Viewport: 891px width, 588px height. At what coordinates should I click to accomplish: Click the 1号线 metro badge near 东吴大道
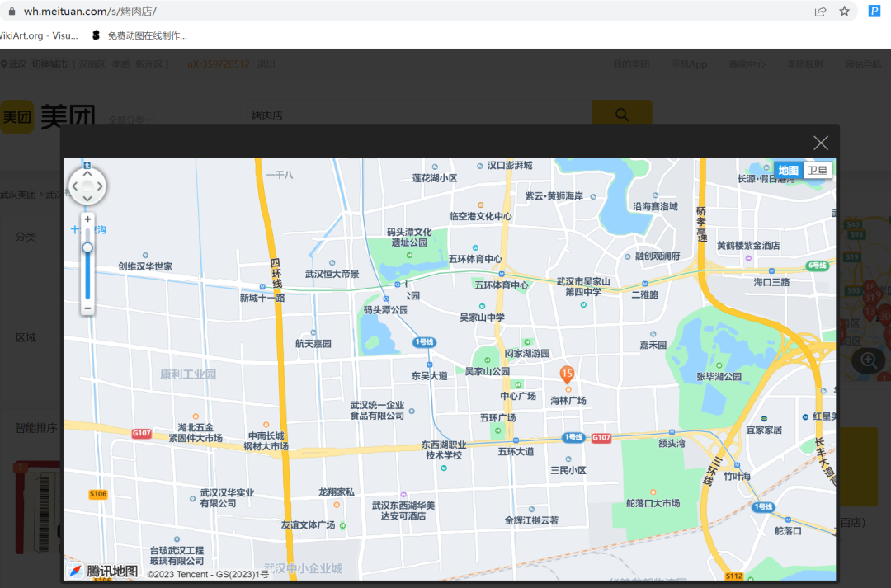[425, 342]
